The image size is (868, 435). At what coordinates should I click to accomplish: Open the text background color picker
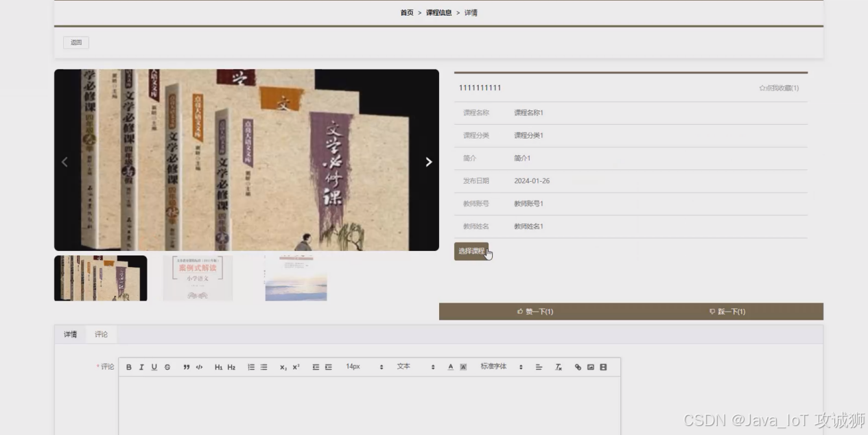click(463, 367)
